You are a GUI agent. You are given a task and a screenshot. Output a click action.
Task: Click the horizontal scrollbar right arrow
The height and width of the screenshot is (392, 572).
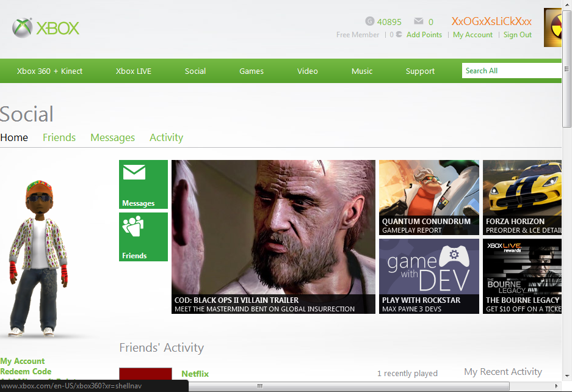click(556, 386)
